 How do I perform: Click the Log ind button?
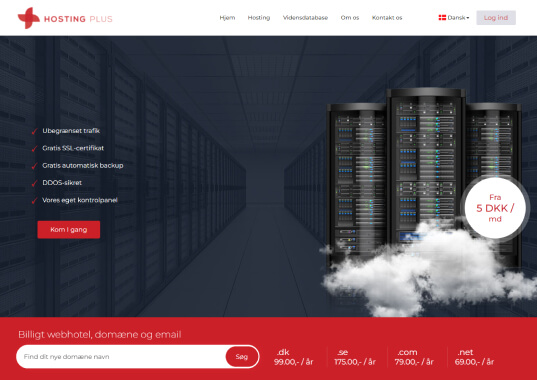tap(496, 18)
